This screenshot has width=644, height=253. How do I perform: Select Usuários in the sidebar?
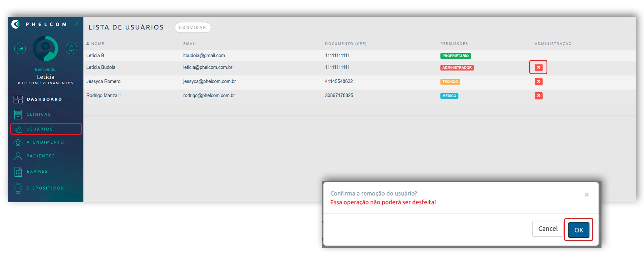[39, 129]
